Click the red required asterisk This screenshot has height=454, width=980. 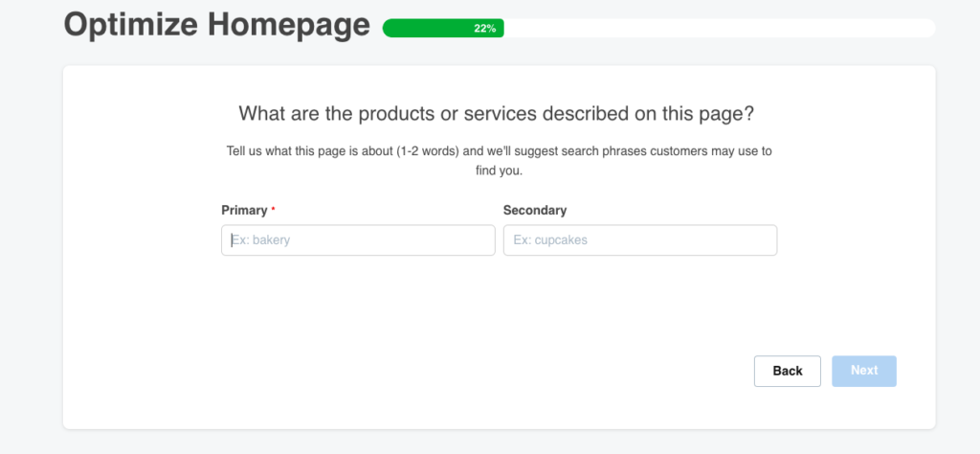click(x=273, y=209)
